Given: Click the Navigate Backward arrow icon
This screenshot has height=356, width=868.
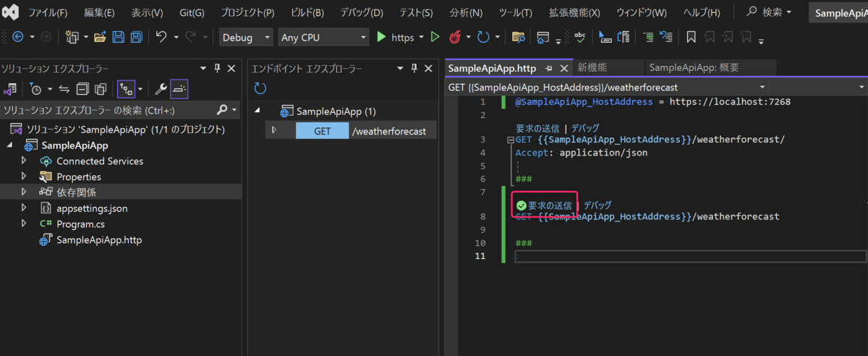Looking at the screenshot, I should (x=17, y=37).
